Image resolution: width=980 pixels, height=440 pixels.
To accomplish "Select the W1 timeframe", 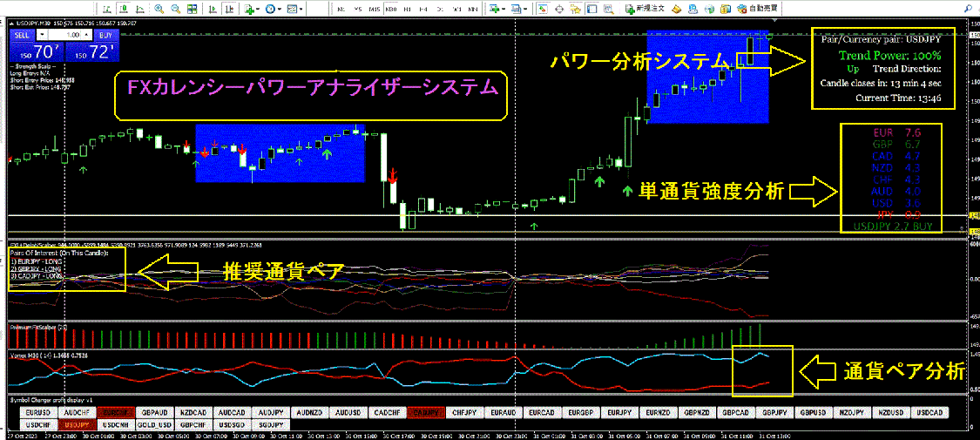I will click(x=456, y=10).
